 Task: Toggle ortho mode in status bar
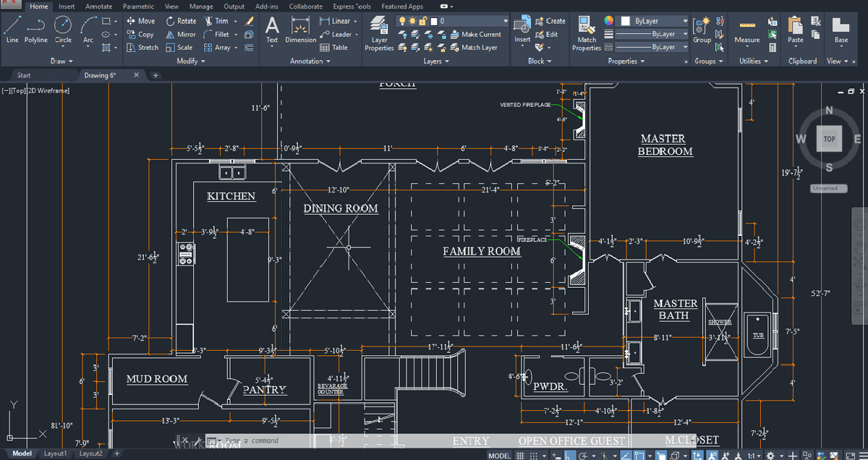tap(569, 455)
